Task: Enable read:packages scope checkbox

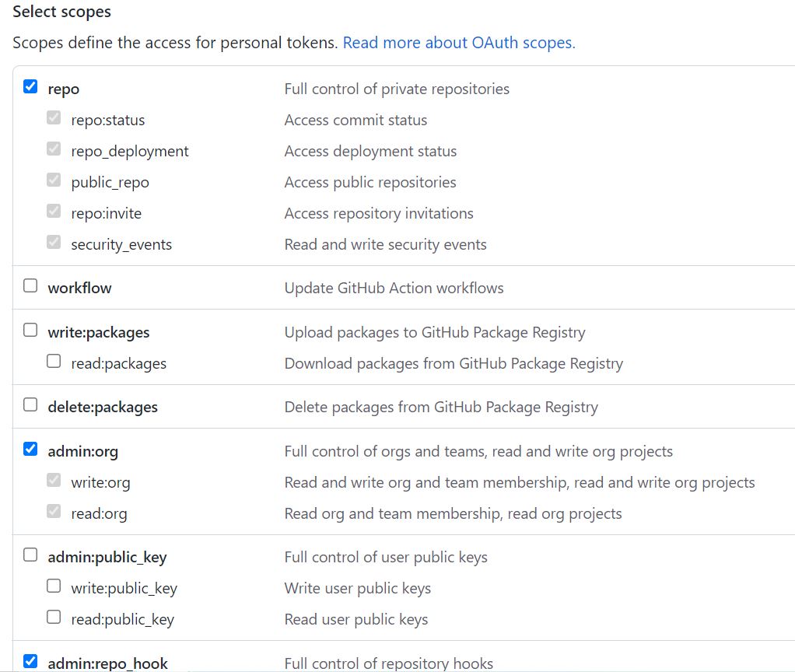Action: [x=54, y=361]
